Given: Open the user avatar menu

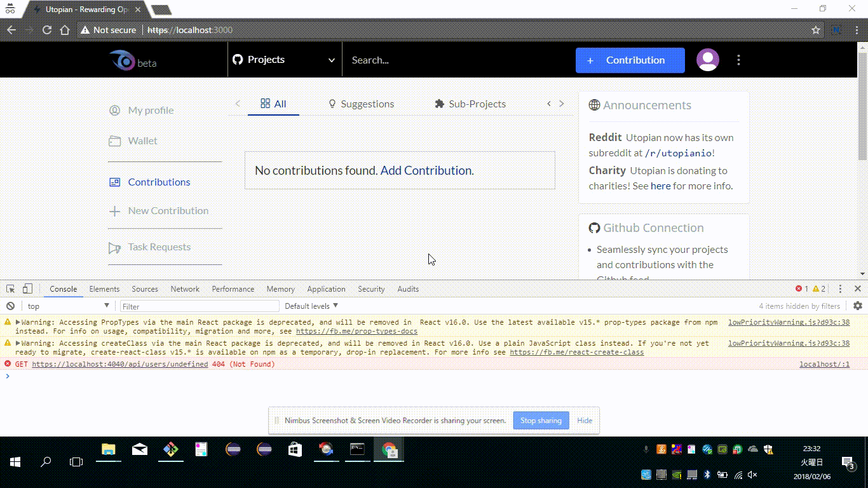Looking at the screenshot, I should pos(708,60).
